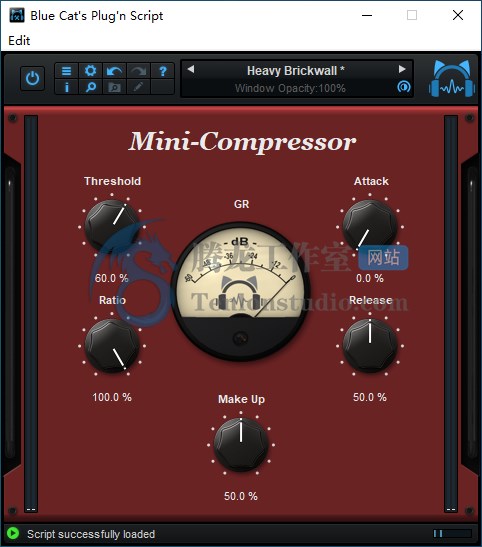Open the gear settings icon
482x547 pixels.
point(91,71)
